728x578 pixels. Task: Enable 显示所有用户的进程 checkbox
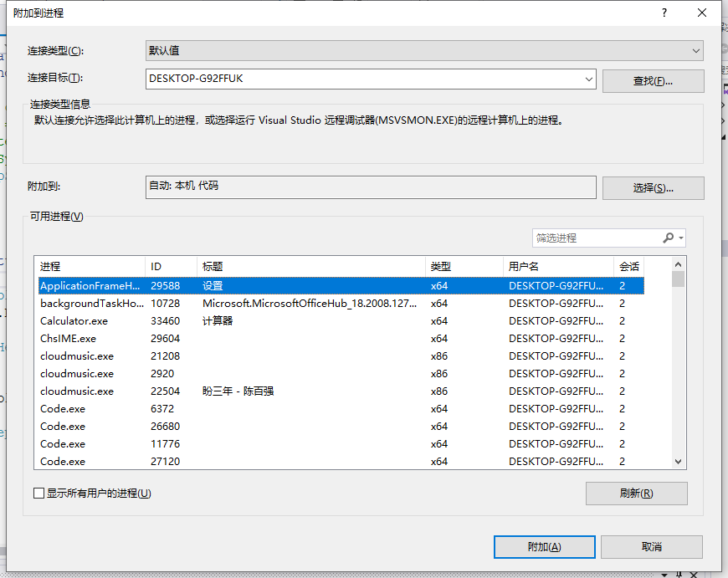tap(38, 494)
